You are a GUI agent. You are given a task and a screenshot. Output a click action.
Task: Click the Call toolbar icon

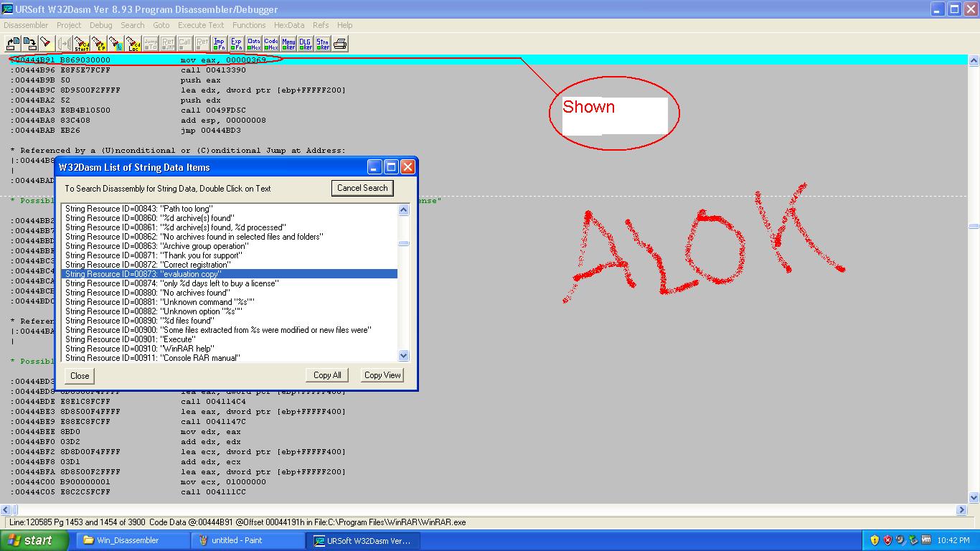click(184, 44)
